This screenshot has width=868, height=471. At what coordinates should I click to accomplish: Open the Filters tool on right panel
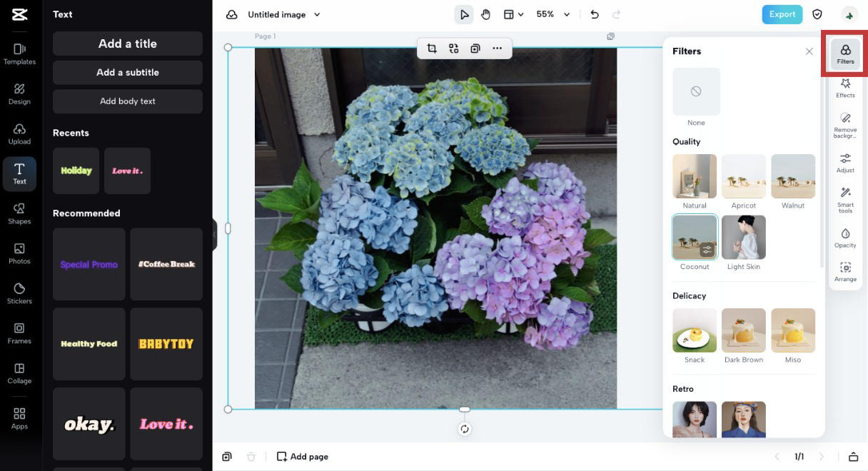[x=845, y=54]
